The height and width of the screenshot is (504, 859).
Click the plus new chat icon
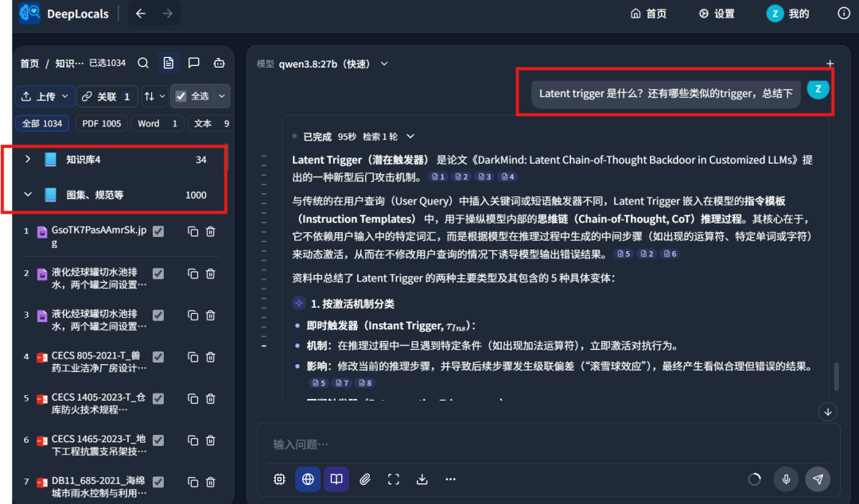pyautogui.click(x=830, y=64)
